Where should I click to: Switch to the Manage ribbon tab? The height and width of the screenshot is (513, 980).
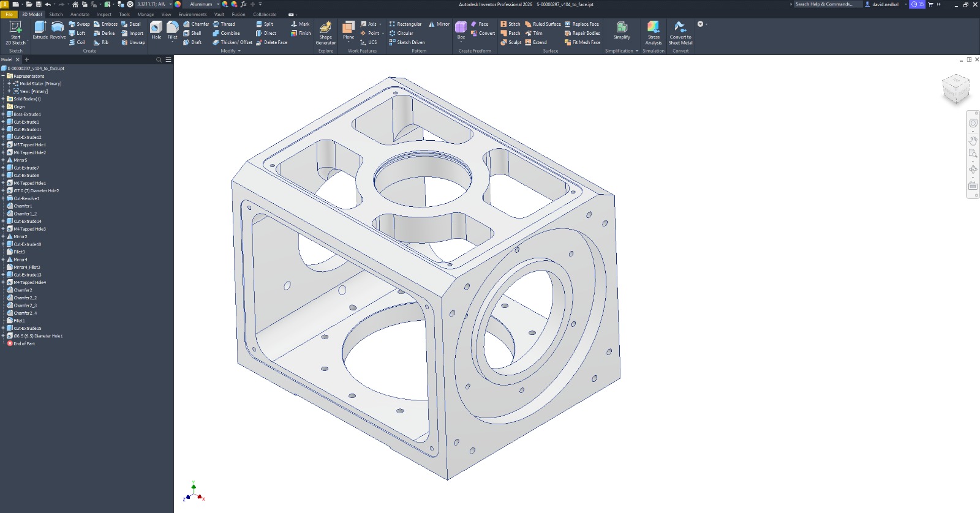[146, 14]
